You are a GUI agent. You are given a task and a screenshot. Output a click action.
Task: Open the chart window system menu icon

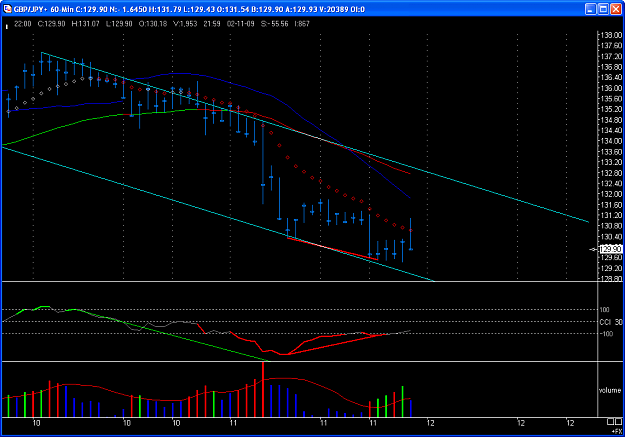pos(7,9)
